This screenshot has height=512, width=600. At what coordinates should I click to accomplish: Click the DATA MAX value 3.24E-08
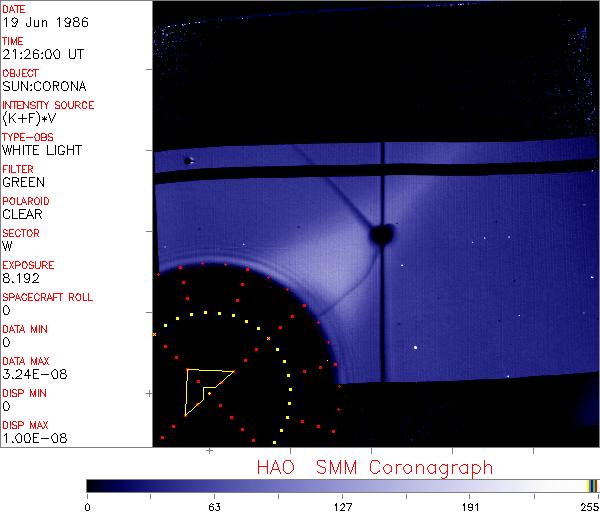pyautogui.click(x=31, y=374)
